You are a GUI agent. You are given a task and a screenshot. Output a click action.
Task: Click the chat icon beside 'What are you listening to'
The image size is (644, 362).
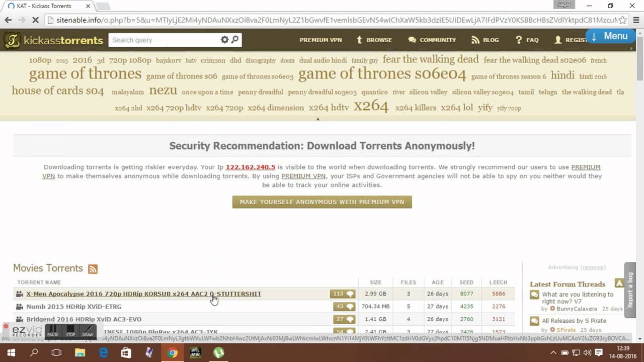(534, 295)
